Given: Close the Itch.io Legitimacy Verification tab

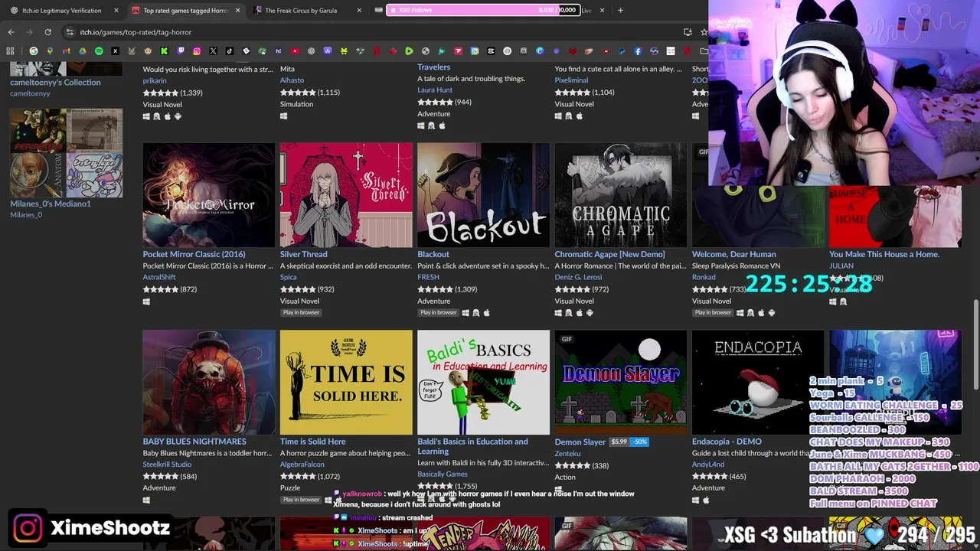Looking at the screenshot, I should tap(116, 10).
